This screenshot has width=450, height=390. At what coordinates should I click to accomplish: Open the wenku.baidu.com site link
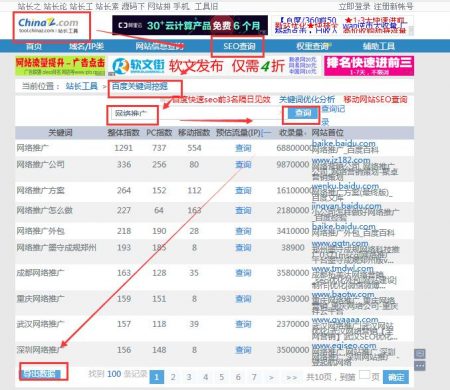(x=345, y=186)
